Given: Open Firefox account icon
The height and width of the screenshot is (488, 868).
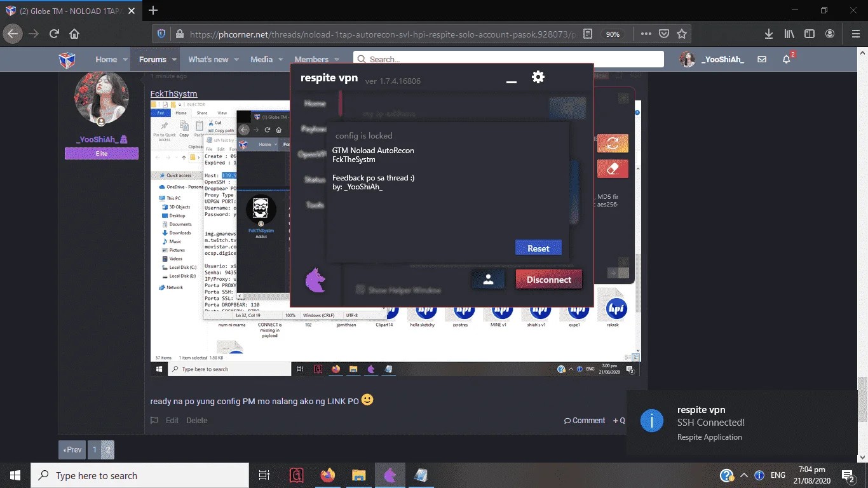Looking at the screenshot, I should (830, 34).
